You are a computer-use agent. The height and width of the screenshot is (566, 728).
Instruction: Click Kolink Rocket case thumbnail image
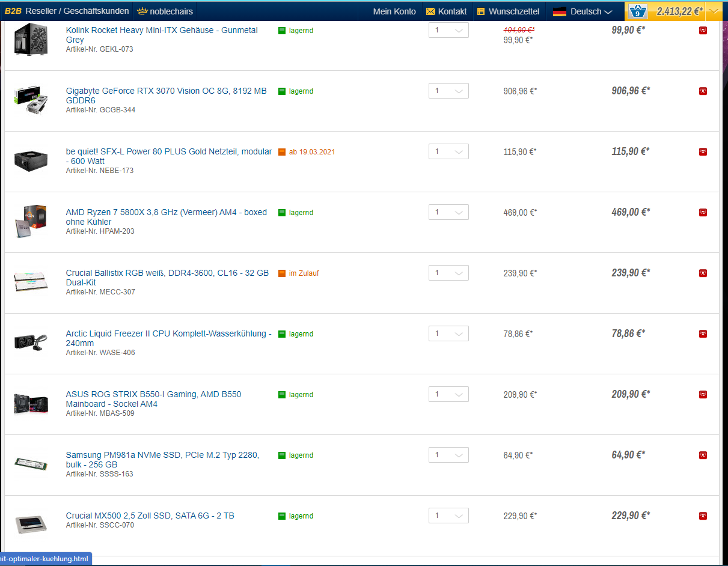[x=31, y=39]
